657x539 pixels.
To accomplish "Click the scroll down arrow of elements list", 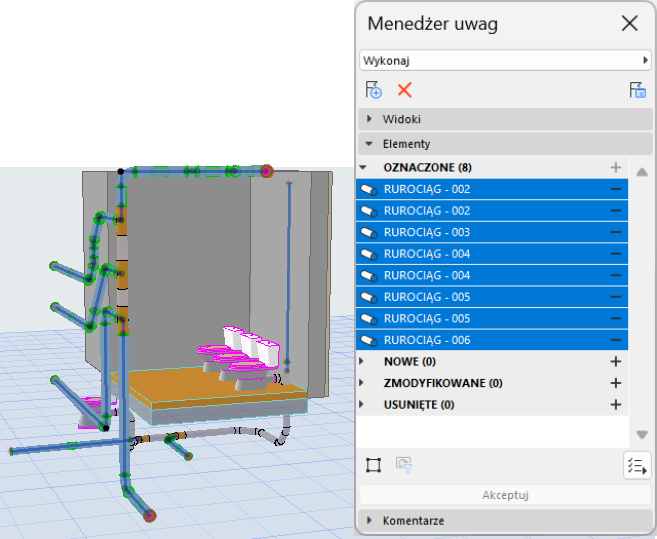I will [x=642, y=435].
